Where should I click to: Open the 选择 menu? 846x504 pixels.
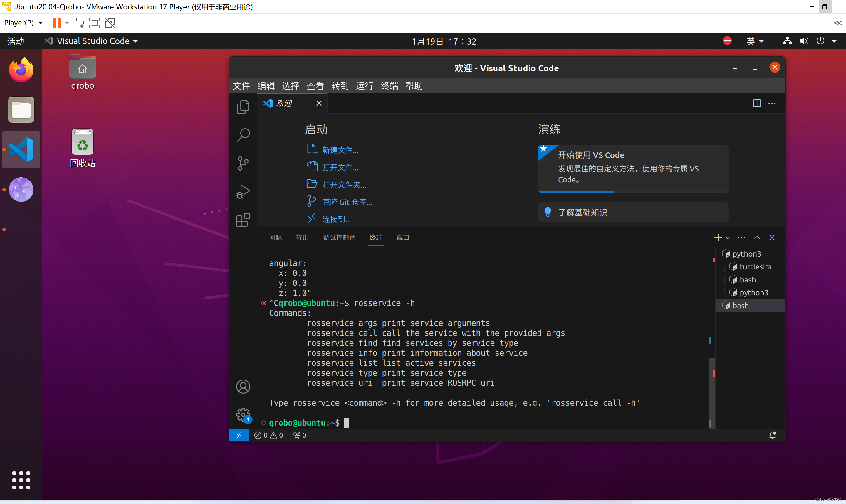[x=291, y=86]
